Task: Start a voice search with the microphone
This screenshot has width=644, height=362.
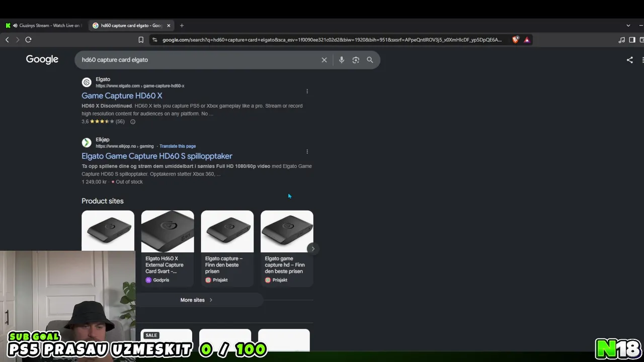Action: point(341,60)
